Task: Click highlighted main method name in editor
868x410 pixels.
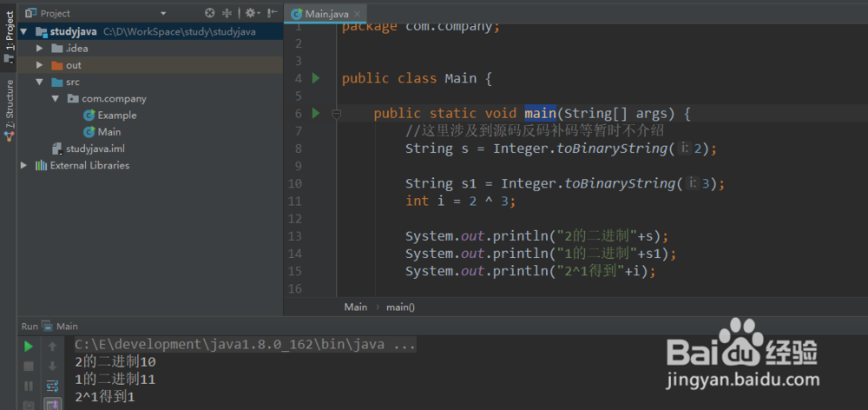Action: coord(540,114)
